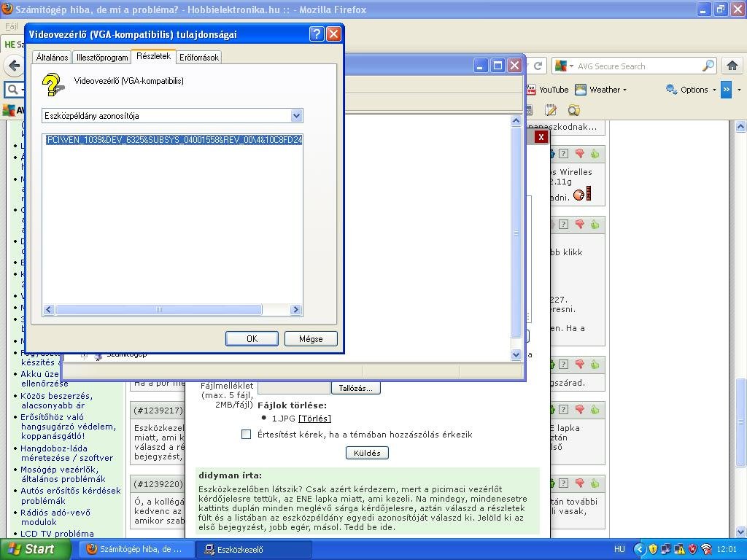Expand the Options dropdown arrow
This screenshot has height=560, width=747.
(x=714, y=90)
